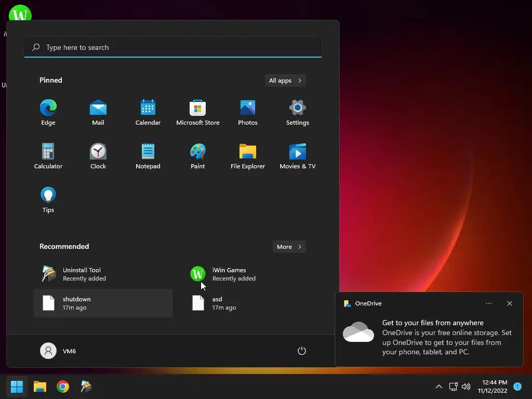Open the power options button
This screenshot has height=399, width=532.
point(302,351)
